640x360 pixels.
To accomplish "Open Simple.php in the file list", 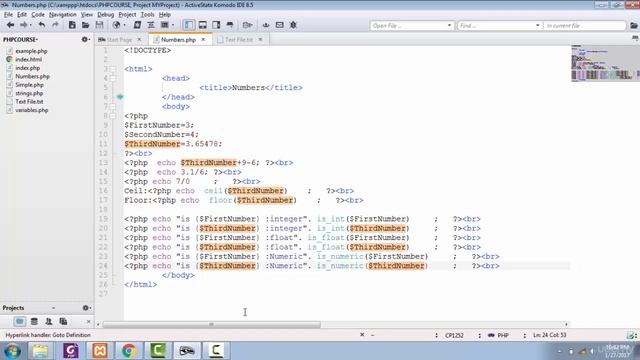I will (29, 85).
